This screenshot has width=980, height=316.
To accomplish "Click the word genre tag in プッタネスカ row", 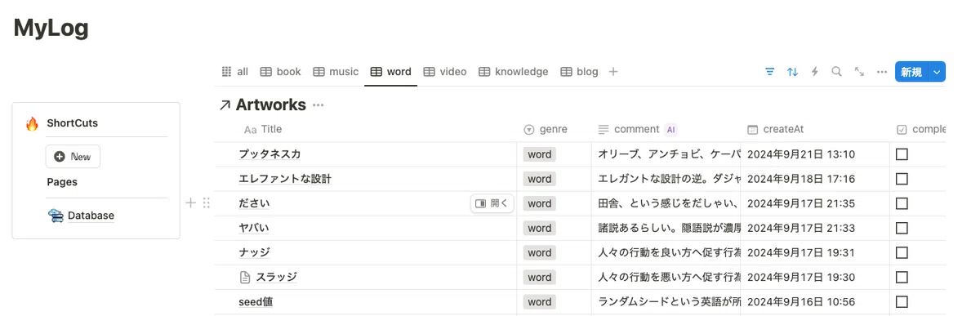I will coord(540,154).
